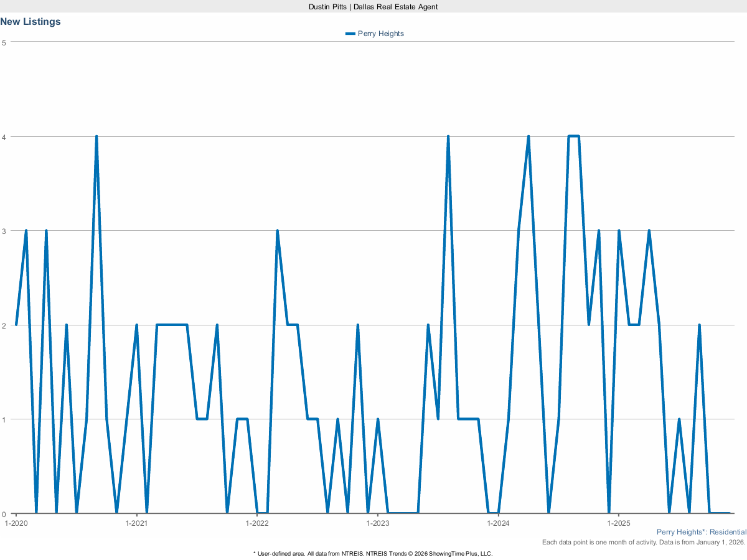Click the 1-2024 x-axis label
747x560 pixels.
click(x=498, y=523)
